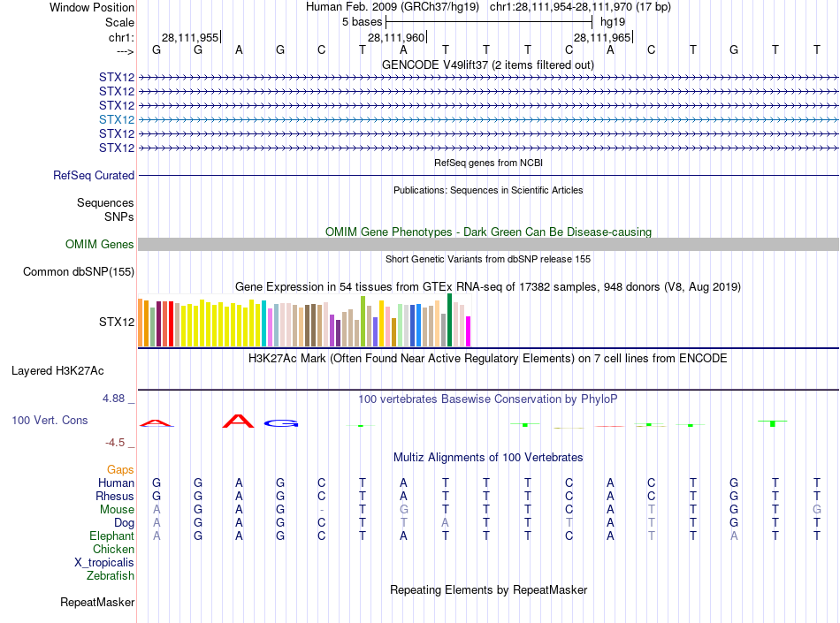This screenshot has height=623, width=840.
Task: Select the Rhesus alignment row label
Action: [x=115, y=497]
